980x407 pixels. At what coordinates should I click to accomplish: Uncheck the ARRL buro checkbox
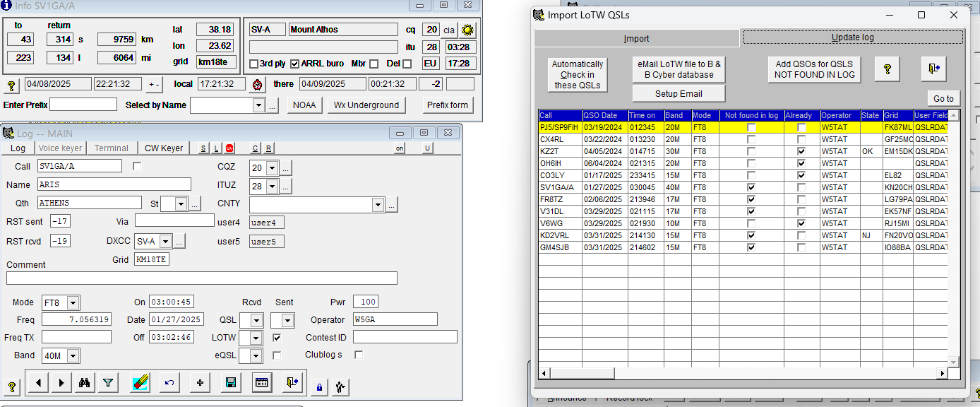[x=295, y=64]
